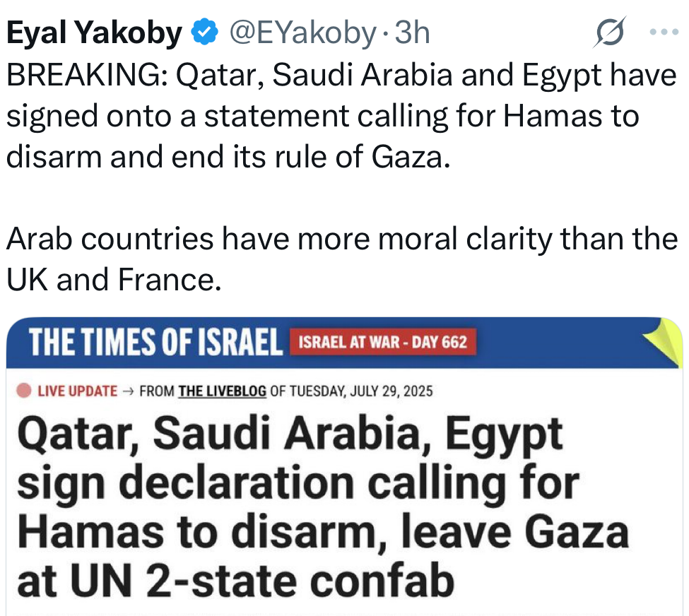The image size is (689, 616).
Task: Open the Grok explain icon
Action: coord(609,33)
